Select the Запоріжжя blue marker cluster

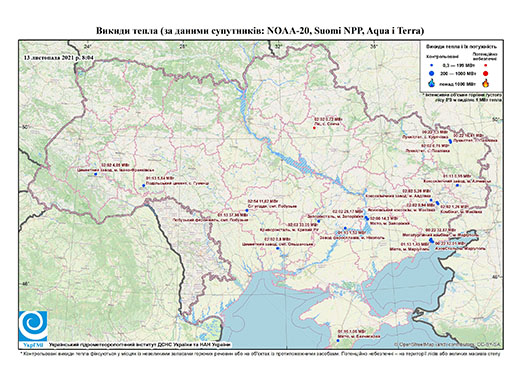pyautogui.click(x=366, y=218)
